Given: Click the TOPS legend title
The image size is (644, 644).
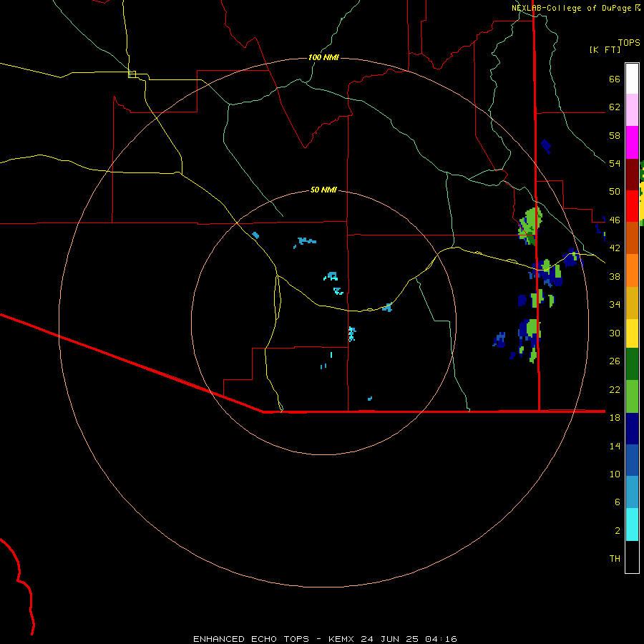Looking at the screenshot, I should 629,42.
